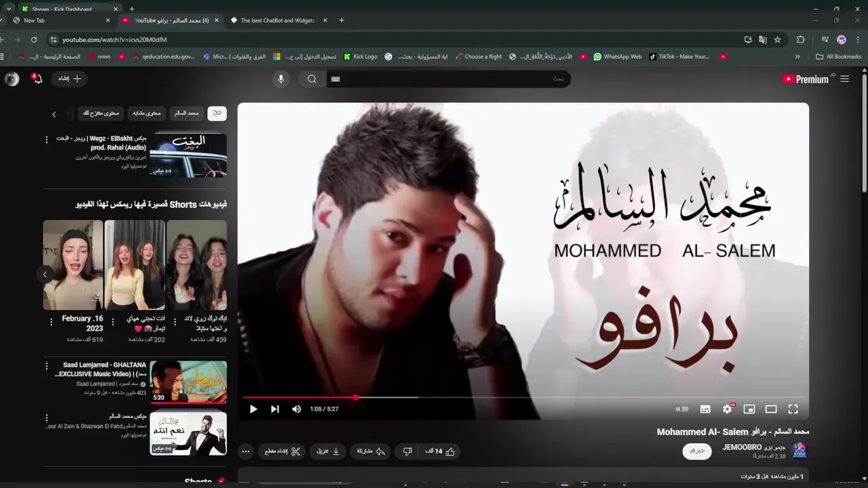Open Chrome extensions puzzle icon

800,40
